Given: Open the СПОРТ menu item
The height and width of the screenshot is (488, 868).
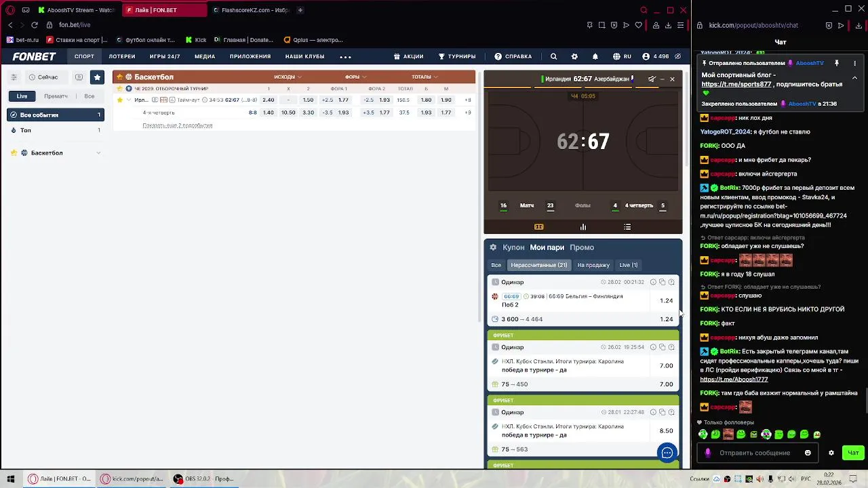Looking at the screenshot, I should point(84,57).
